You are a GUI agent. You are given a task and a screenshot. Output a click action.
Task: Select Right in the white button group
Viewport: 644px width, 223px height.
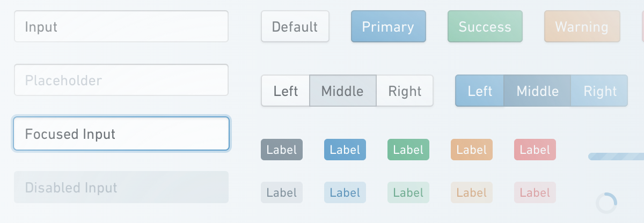click(x=405, y=91)
